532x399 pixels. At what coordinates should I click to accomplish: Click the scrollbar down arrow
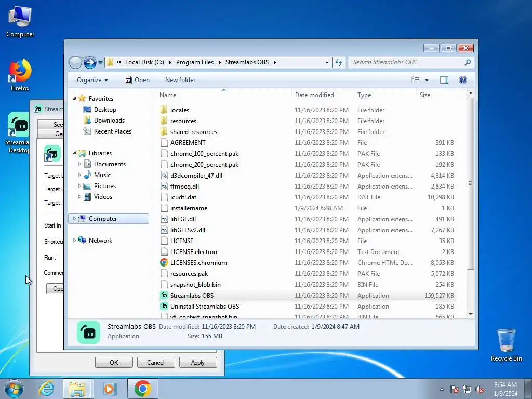(x=471, y=314)
